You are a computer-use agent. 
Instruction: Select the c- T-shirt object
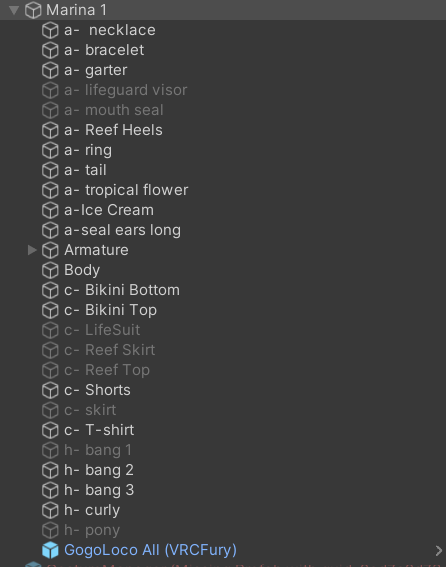[99, 430]
